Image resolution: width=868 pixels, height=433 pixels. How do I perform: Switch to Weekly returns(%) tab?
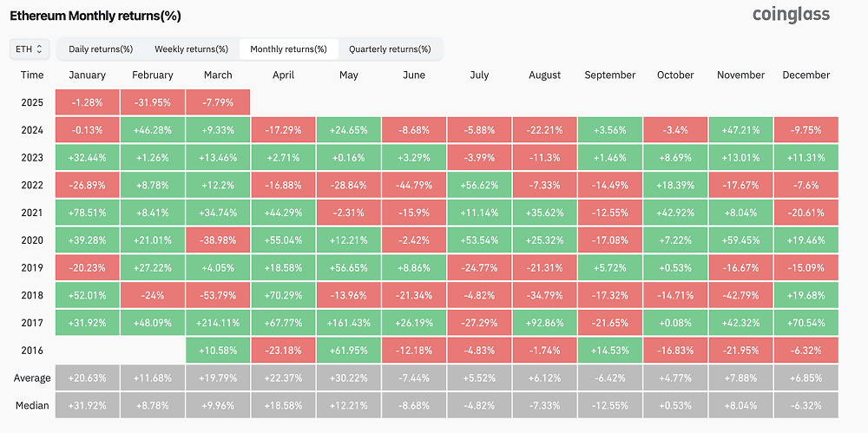tap(191, 49)
